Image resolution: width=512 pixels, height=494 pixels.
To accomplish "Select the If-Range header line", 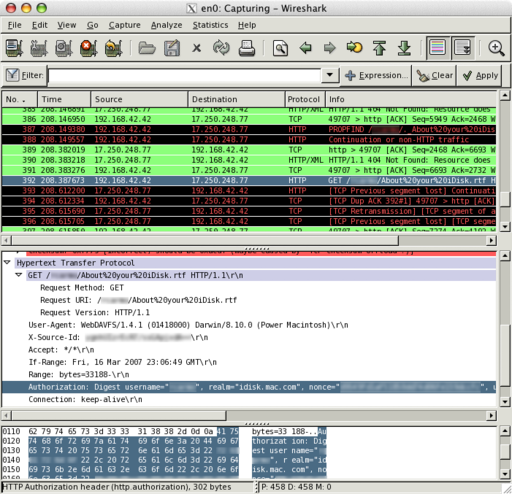I will coord(122,362).
